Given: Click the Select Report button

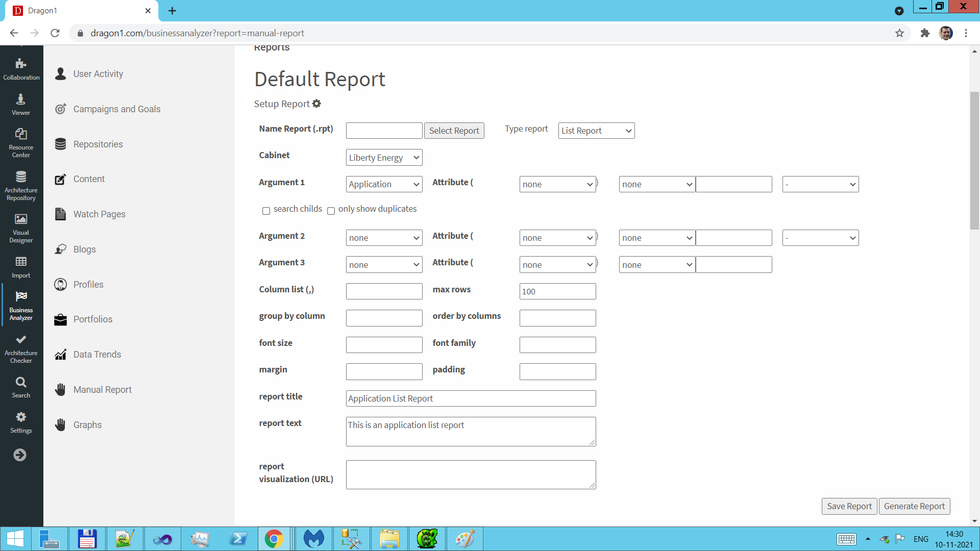Looking at the screenshot, I should pos(454,131).
